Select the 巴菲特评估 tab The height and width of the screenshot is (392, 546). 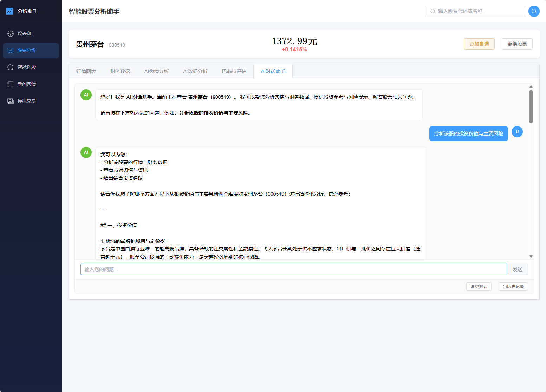pos(234,71)
